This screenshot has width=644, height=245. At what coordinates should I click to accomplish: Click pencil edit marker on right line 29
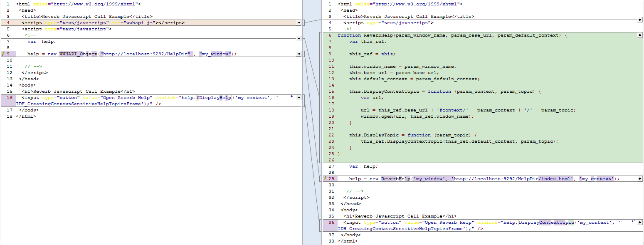325,179
